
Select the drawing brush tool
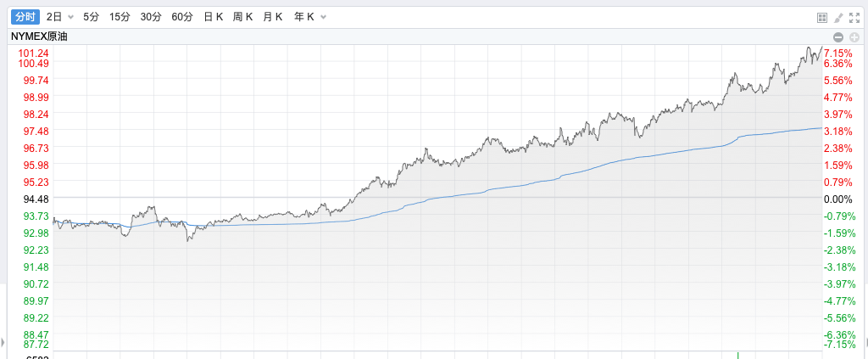point(838,17)
